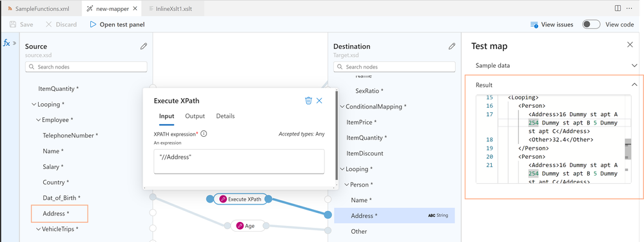Select the Input tab
This screenshot has width=644, height=242.
point(167,116)
